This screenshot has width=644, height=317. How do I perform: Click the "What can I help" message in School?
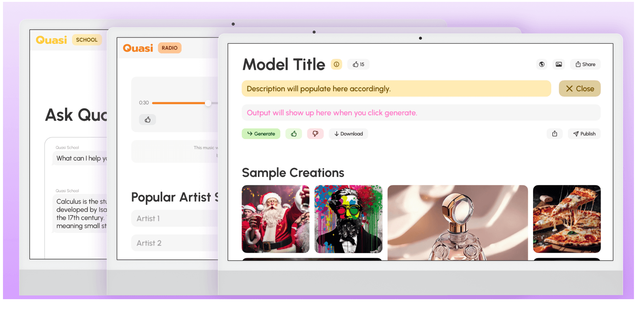click(x=80, y=158)
